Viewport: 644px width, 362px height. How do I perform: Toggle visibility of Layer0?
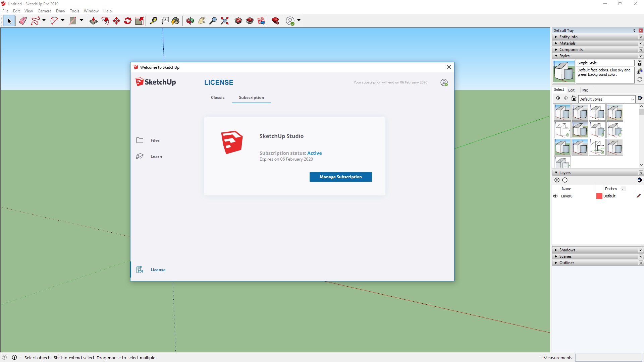click(555, 196)
